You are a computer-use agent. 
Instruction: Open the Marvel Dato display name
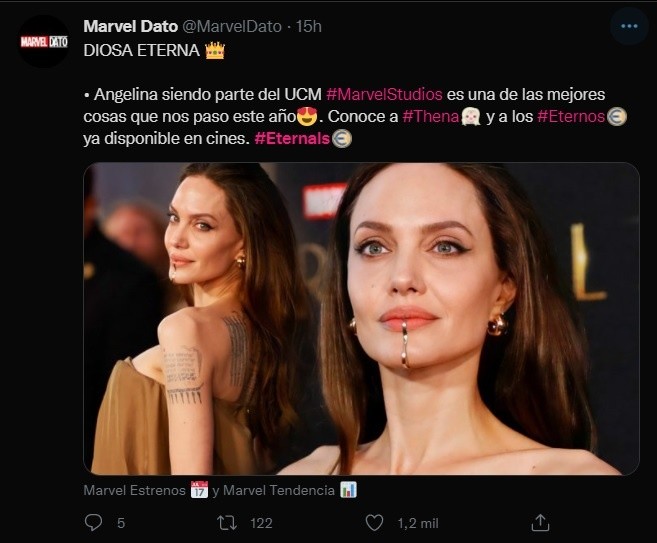126,25
